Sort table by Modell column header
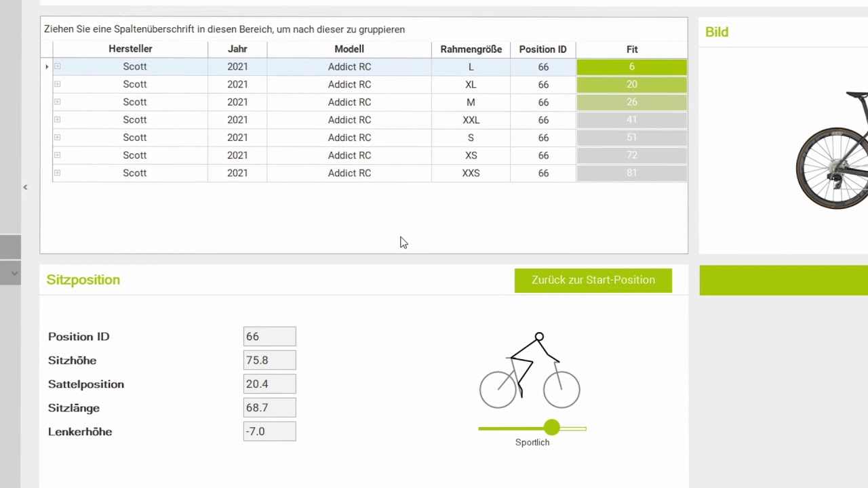 349,49
